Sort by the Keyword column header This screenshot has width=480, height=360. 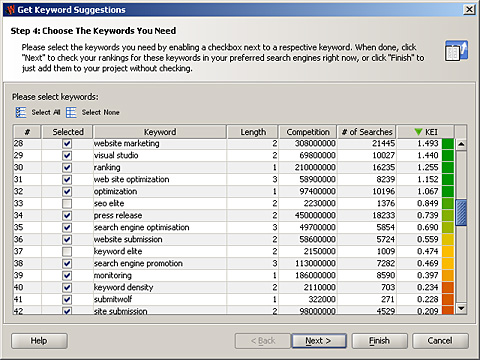[x=160, y=132]
